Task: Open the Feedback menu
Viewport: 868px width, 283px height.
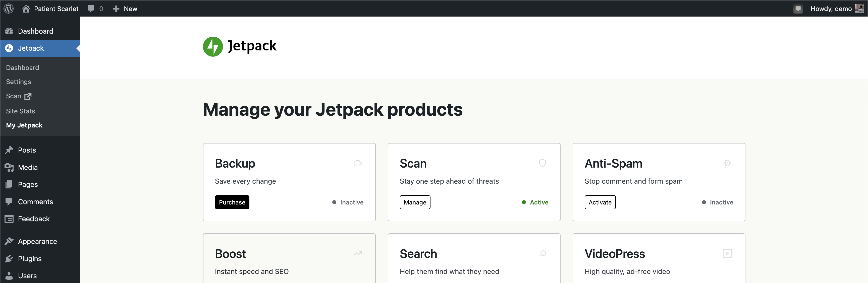Action: pos(40,219)
